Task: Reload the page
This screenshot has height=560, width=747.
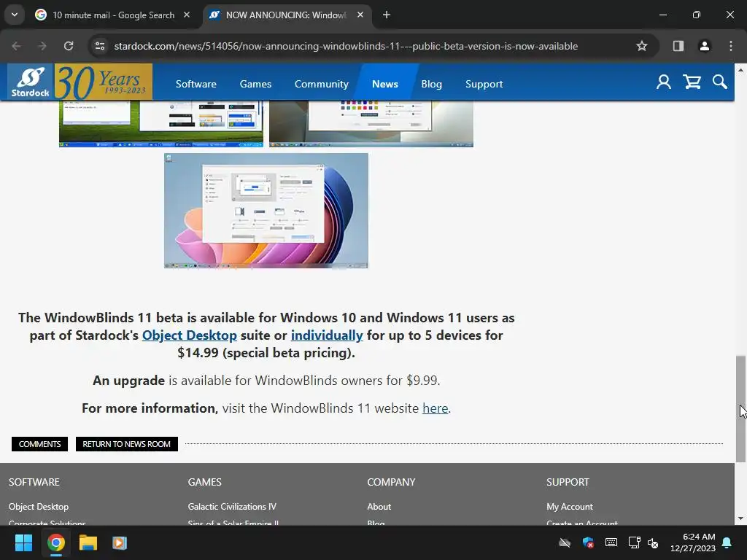Action: 69,46
